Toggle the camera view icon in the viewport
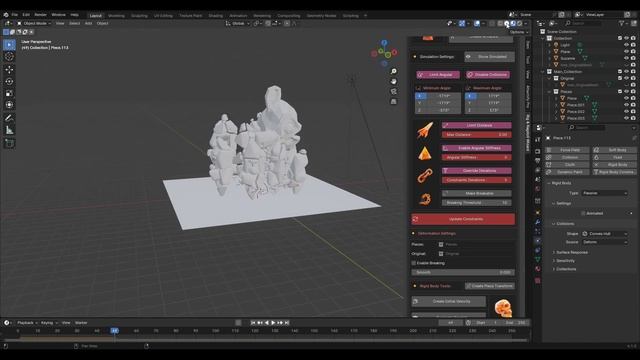 click(x=393, y=91)
